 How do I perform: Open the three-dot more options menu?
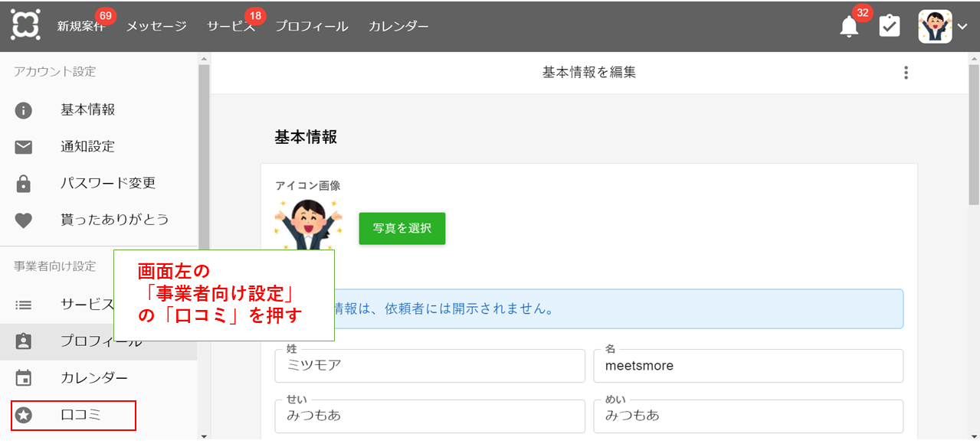click(x=906, y=73)
